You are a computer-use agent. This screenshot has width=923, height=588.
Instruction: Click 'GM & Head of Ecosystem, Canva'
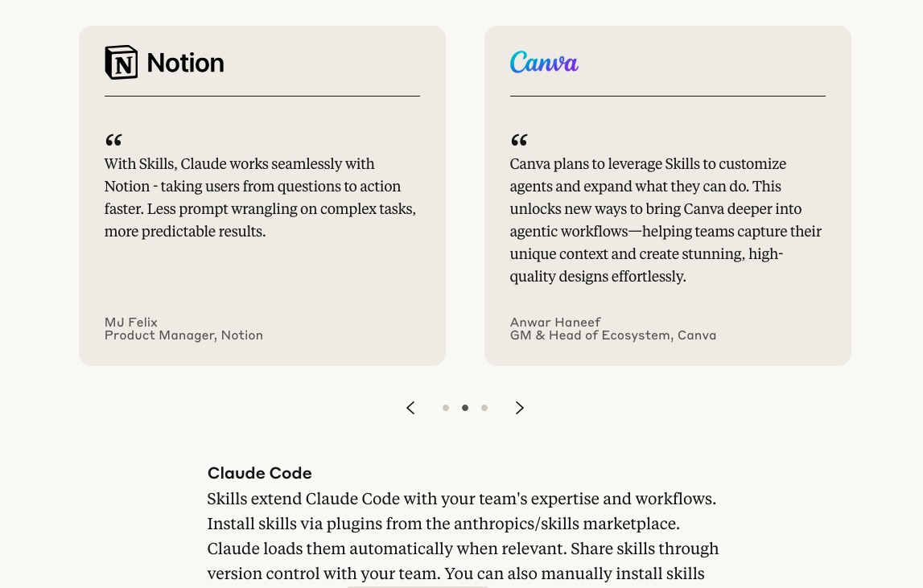[x=612, y=335]
